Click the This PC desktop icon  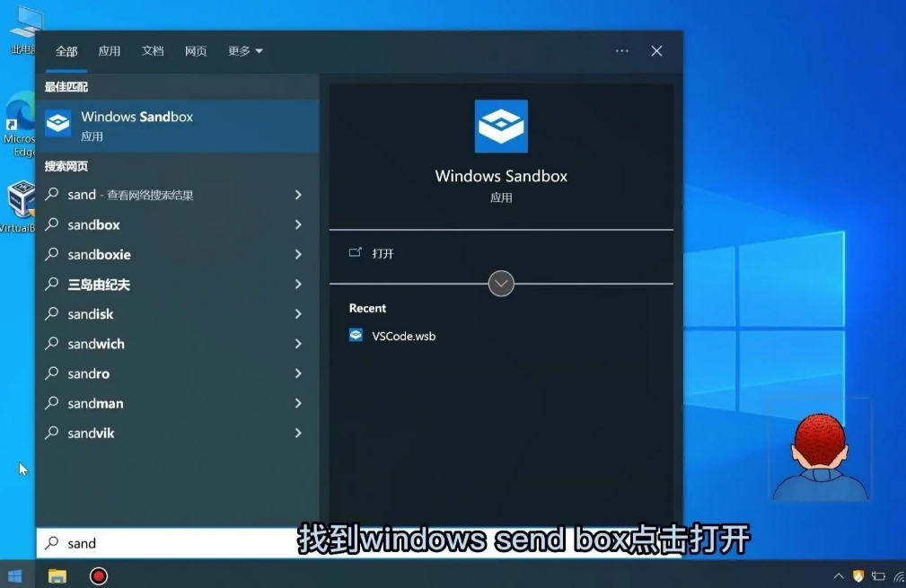click(23, 29)
